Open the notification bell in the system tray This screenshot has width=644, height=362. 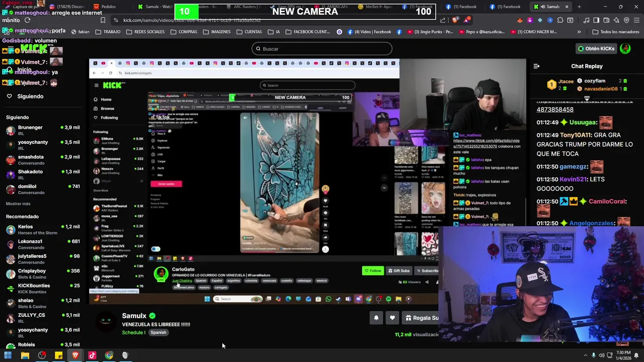click(x=636, y=355)
